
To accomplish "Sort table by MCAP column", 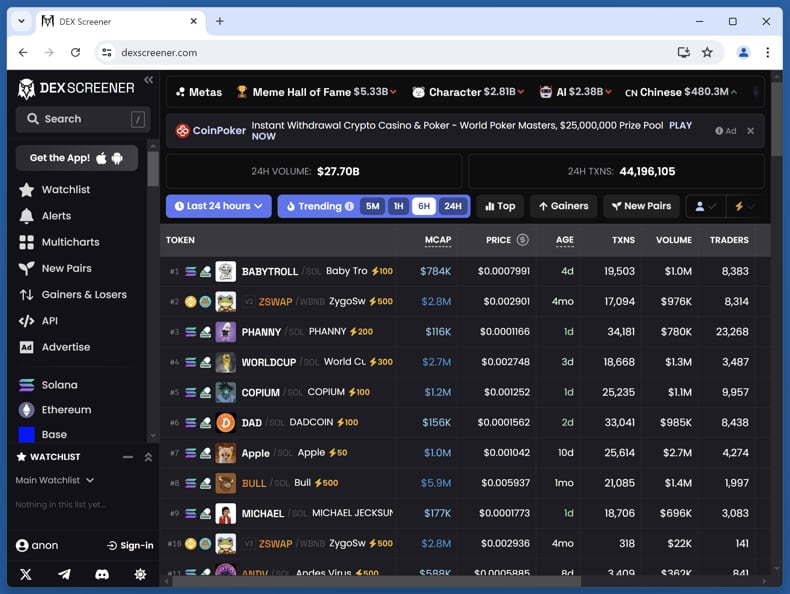I will click(x=438, y=240).
